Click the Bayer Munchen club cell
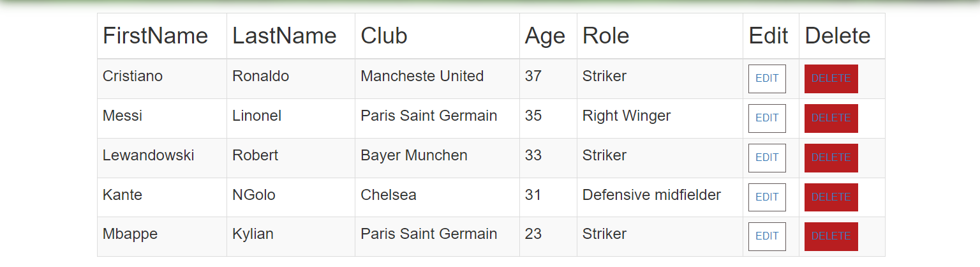This screenshot has width=980, height=267. coord(413,155)
